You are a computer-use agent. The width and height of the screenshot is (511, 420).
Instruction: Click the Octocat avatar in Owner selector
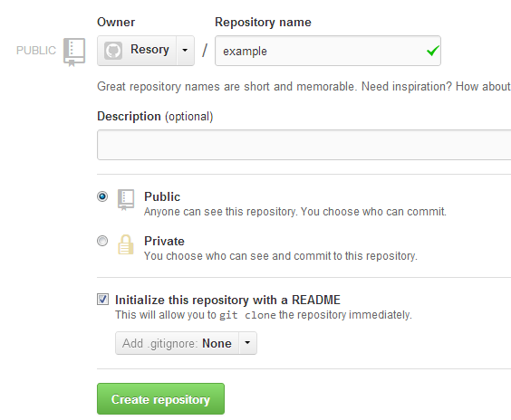point(113,51)
